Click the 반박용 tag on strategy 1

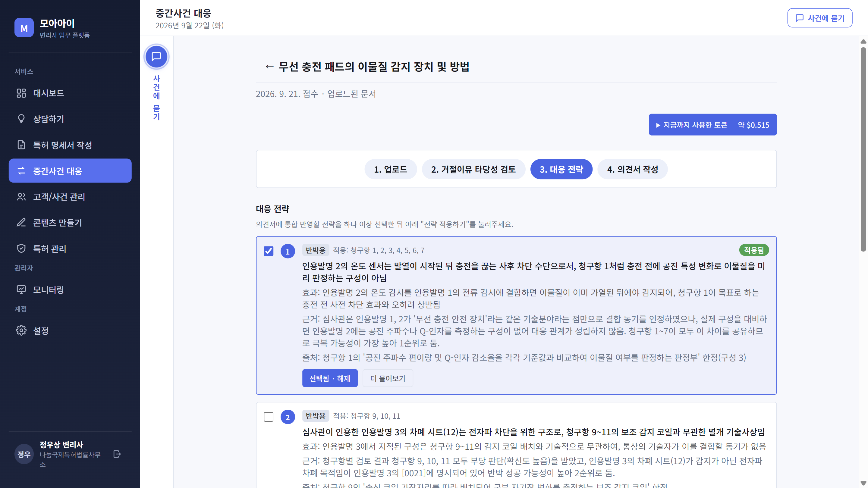click(x=315, y=250)
